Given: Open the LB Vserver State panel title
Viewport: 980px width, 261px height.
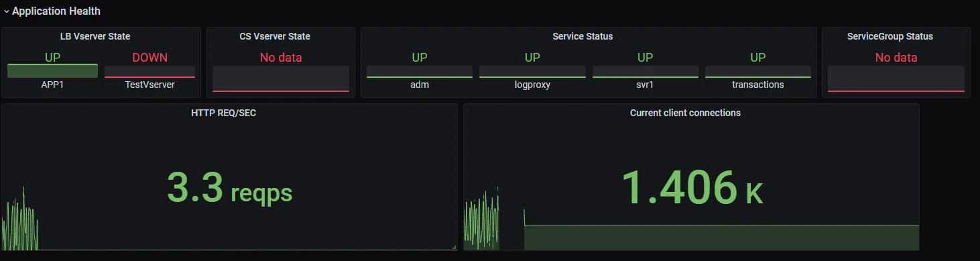Looking at the screenshot, I should coord(95,36).
